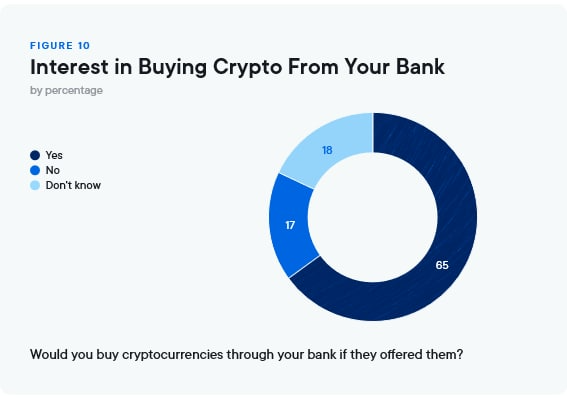Image resolution: width=567 pixels, height=398 pixels.
Task: Click the word Bank in the title
Action: (x=420, y=67)
